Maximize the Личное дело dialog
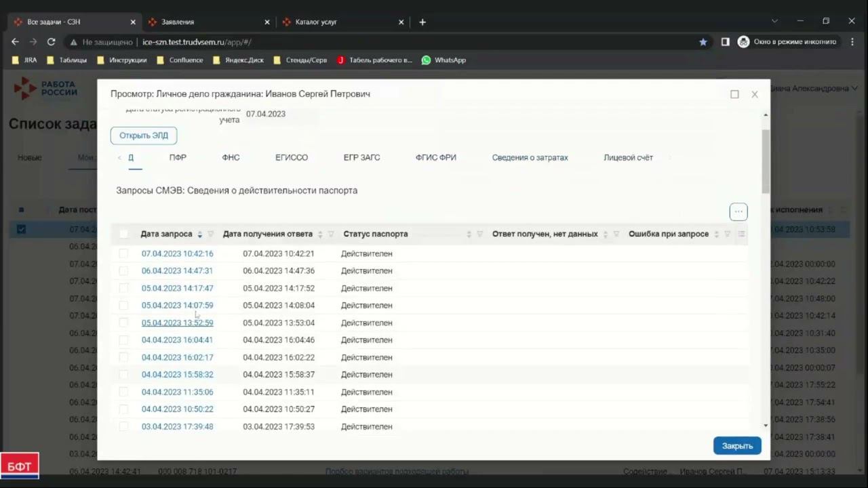 click(x=734, y=94)
